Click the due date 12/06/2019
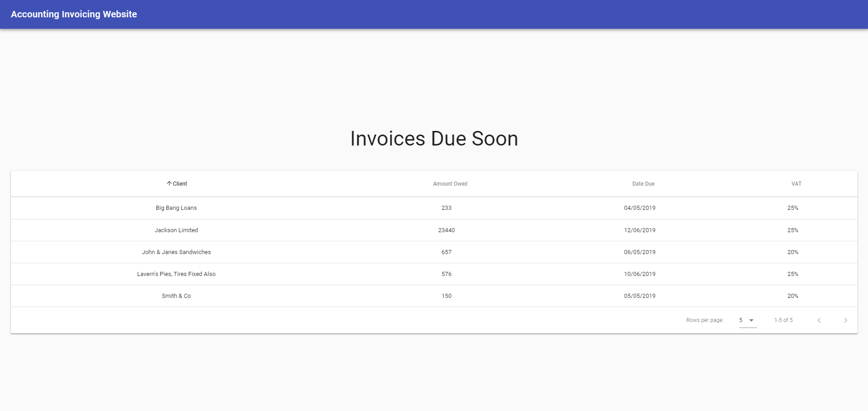Viewport: 868px width, 411px height. click(640, 230)
